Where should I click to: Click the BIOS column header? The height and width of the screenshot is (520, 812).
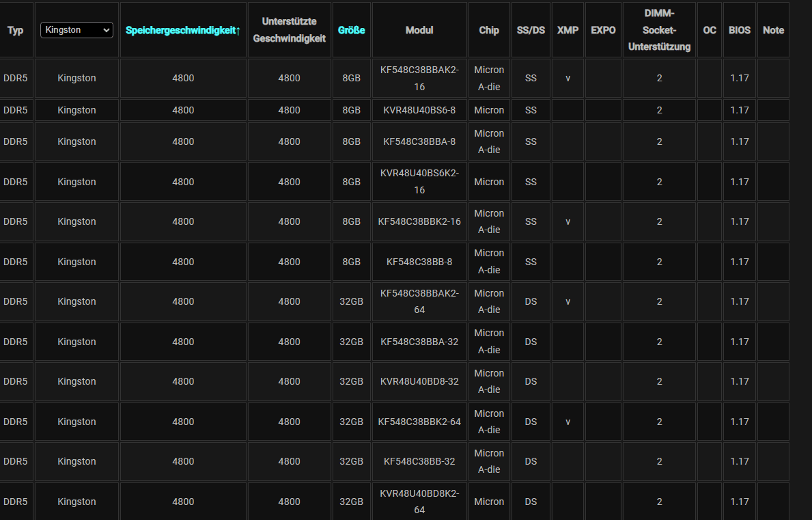pyautogui.click(x=740, y=31)
